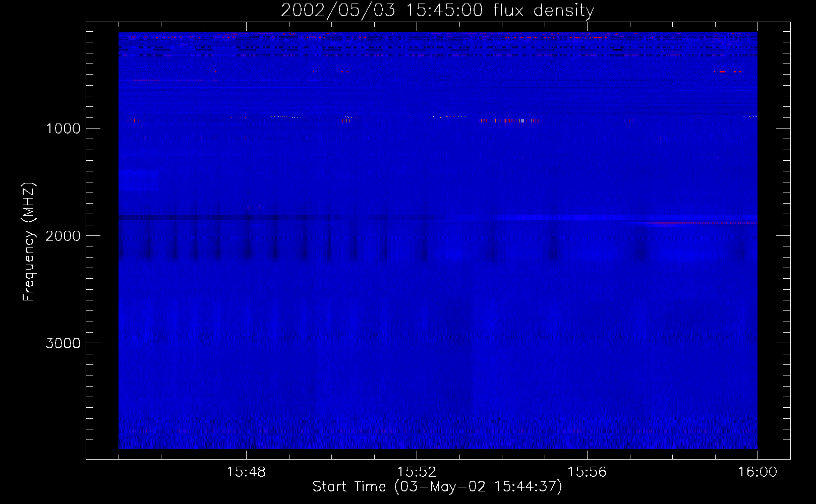This screenshot has width=816, height=504.
Task: Select the 1000 frequency tick label
Action: click(63, 129)
